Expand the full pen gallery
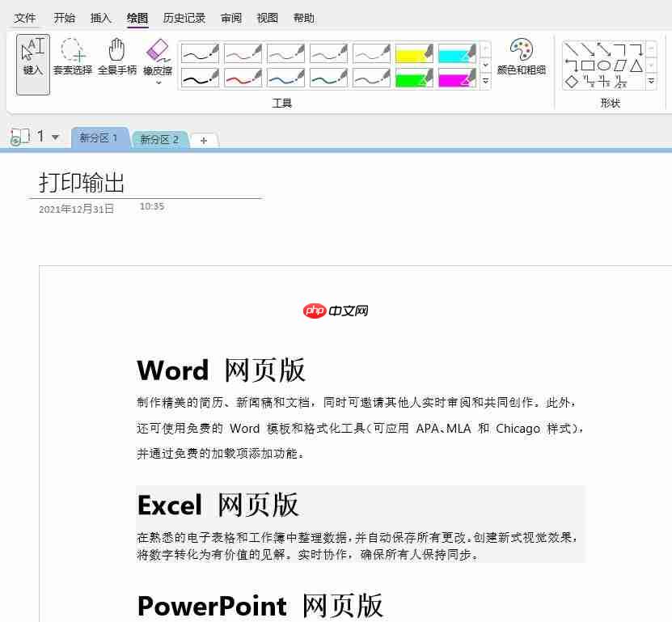672x622 pixels. [x=485, y=81]
